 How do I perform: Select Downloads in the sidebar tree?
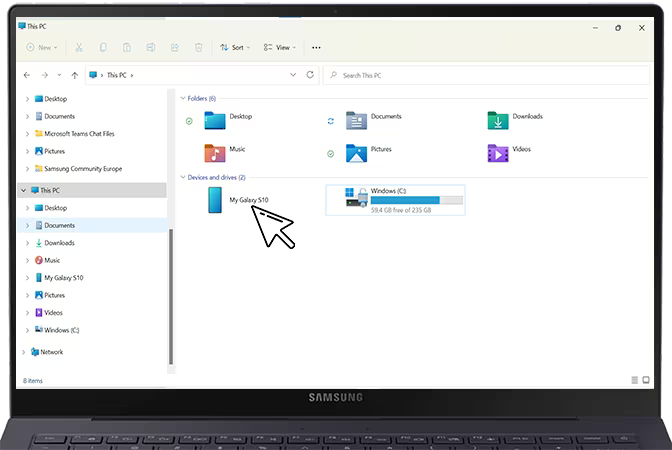coord(60,243)
